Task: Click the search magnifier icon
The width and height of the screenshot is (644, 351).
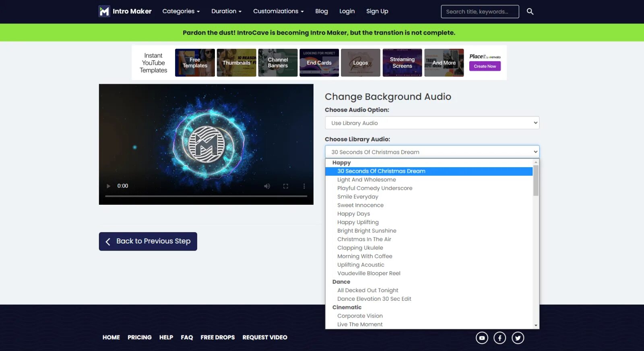Action: 530,12
